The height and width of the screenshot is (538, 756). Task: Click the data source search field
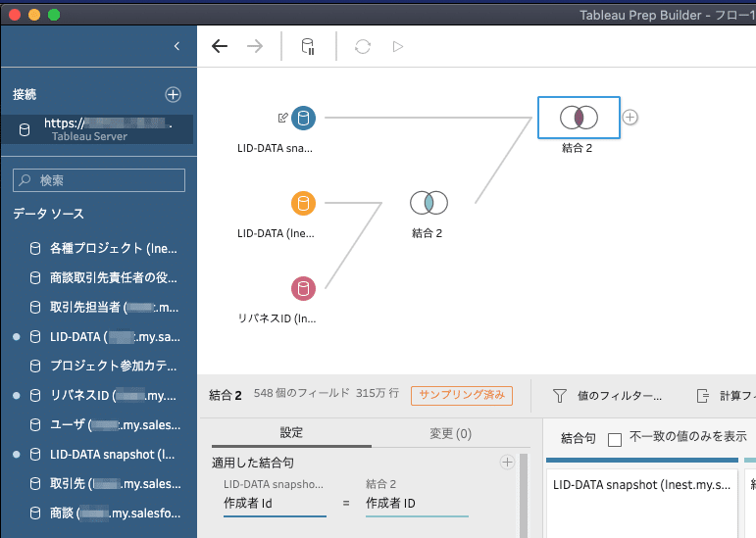click(99, 180)
